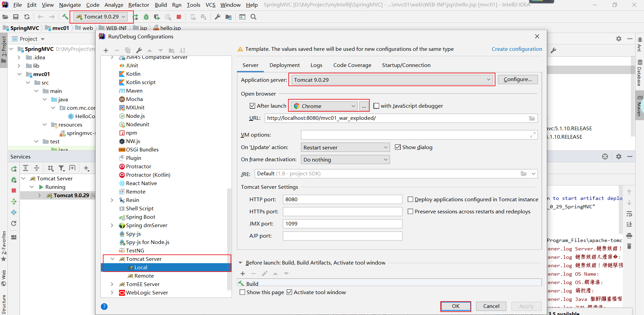The height and width of the screenshot is (315, 644).
Task: Check Deploy applications configured in Tomcat instance
Action: [410, 199]
